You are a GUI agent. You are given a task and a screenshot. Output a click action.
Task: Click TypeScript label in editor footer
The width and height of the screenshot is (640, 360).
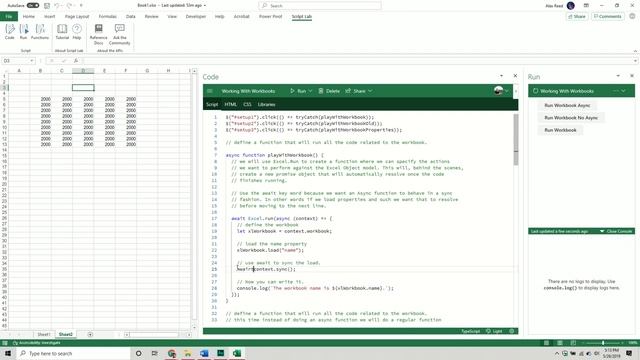pyautogui.click(x=470, y=331)
